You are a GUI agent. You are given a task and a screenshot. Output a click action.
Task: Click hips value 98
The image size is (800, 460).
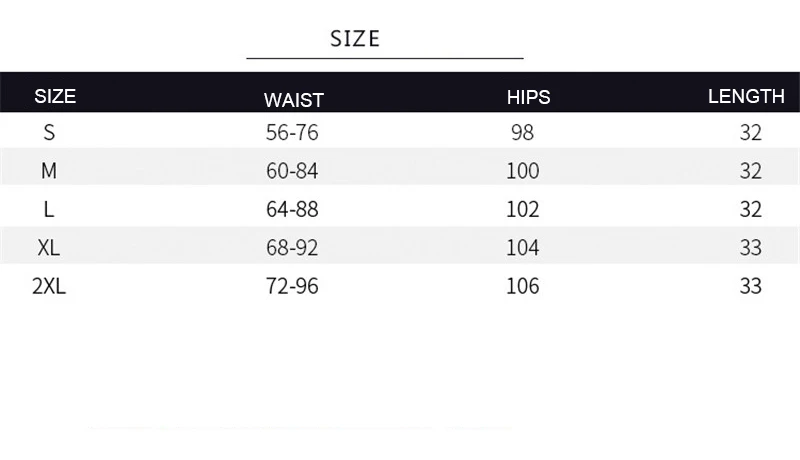coord(522,133)
